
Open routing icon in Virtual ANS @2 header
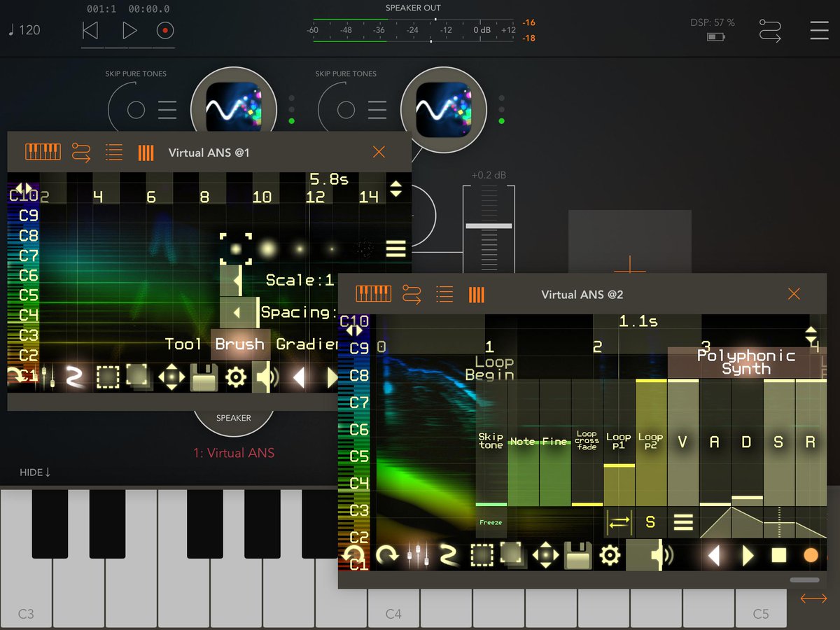point(412,294)
